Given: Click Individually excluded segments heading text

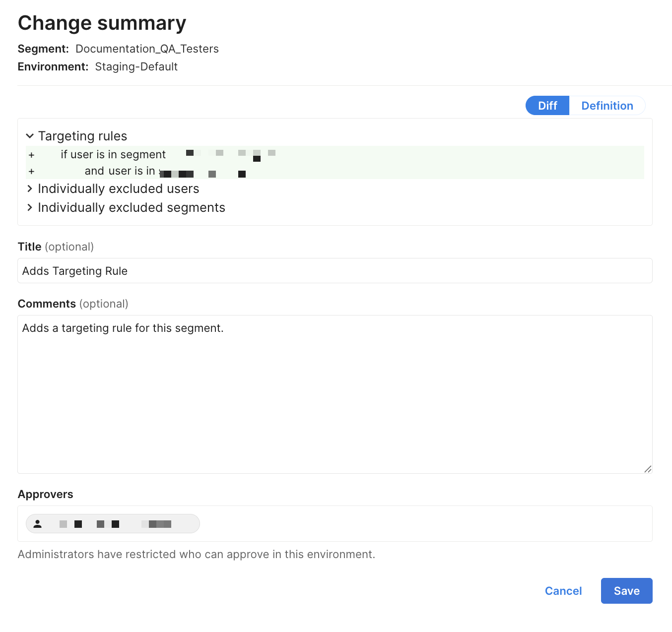Looking at the screenshot, I should click(x=131, y=208).
